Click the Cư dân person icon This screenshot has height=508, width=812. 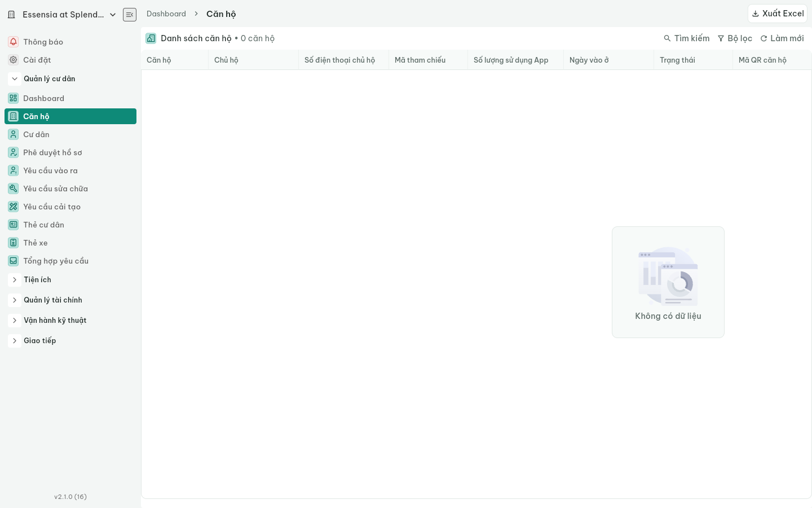click(x=14, y=134)
